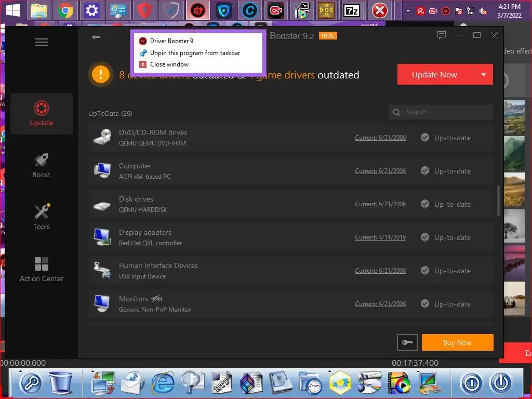The width and height of the screenshot is (532, 399).
Task: Click the mountain thumbnail in background window
Action: [514, 117]
